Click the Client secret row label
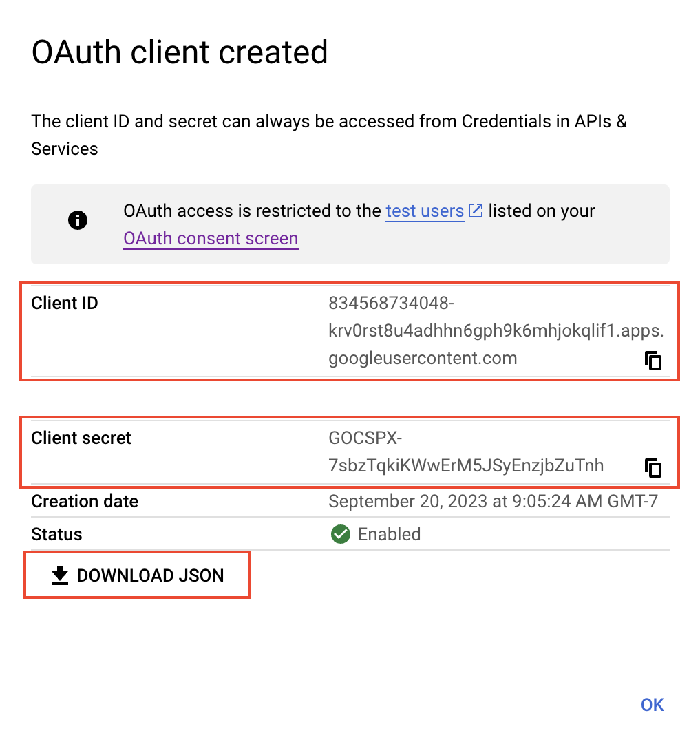 tap(81, 438)
